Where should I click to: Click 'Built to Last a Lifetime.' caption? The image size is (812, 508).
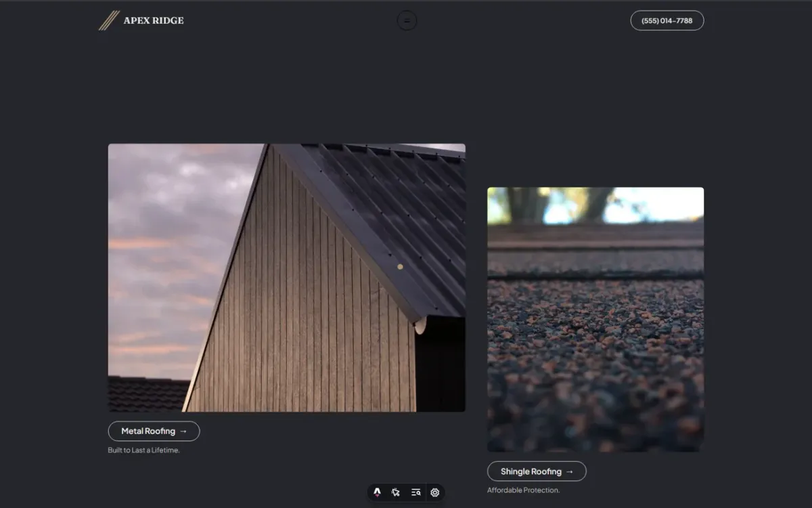point(144,450)
